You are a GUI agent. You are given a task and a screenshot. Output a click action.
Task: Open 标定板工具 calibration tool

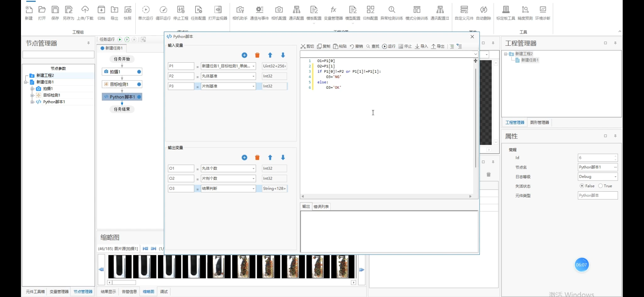pos(506,13)
